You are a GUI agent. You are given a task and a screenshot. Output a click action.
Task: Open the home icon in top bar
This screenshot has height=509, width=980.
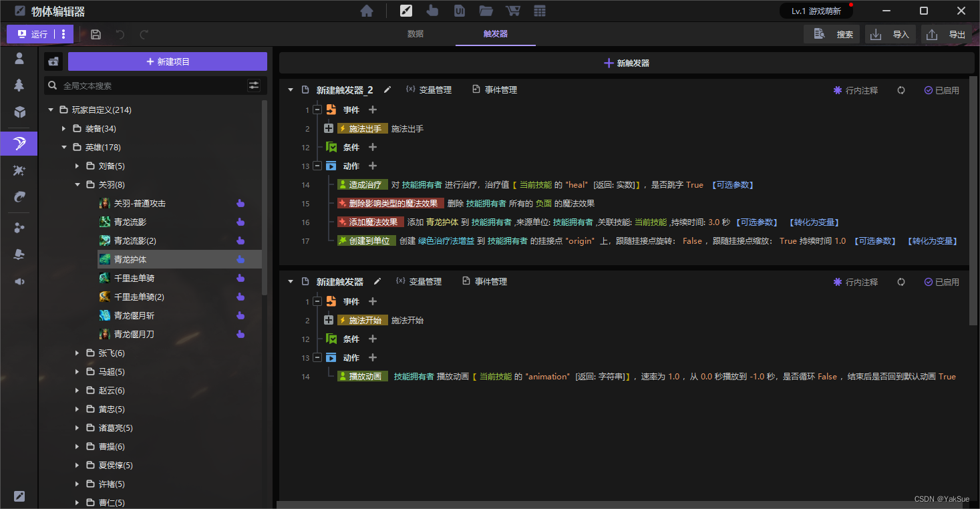(366, 11)
